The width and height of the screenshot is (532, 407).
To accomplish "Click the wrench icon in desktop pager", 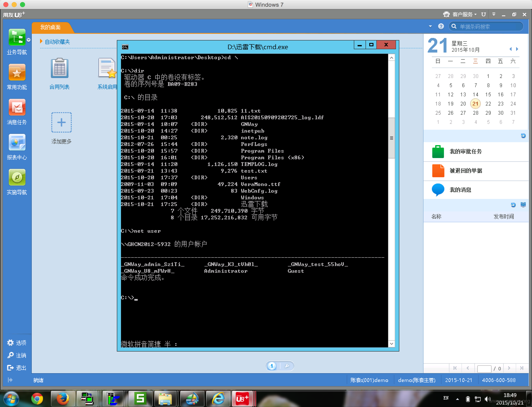I will coord(287,366).
